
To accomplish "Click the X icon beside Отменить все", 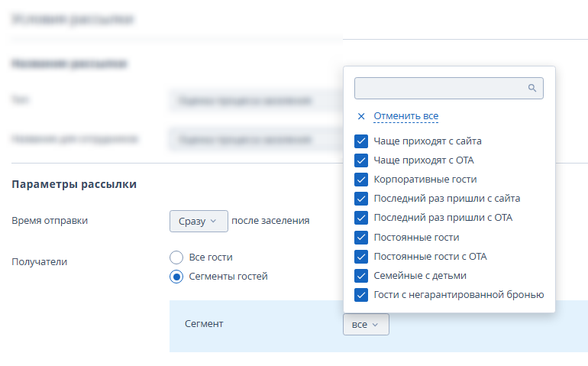I will (x=361, y=116).
